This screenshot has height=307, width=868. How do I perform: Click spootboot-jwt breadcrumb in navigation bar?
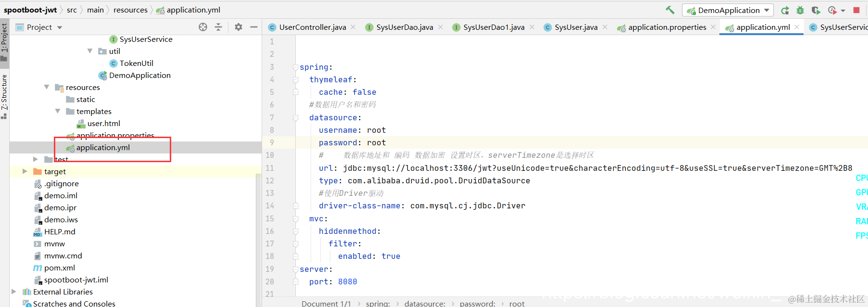(x=30, y=10)
